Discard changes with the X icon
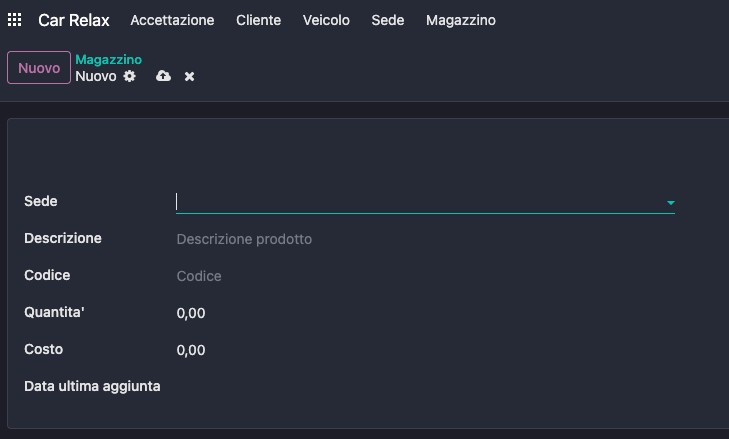The width and height of the screenshot is (729, 439). tap(189, 76)
